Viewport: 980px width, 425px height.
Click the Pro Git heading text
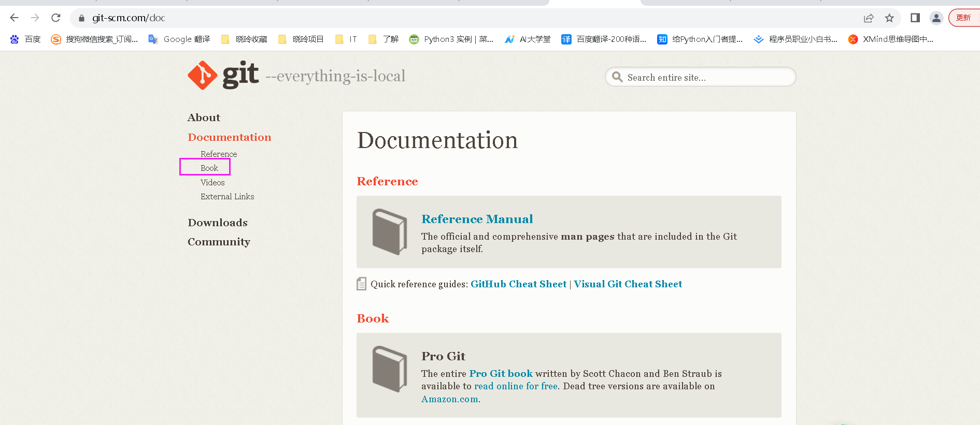444,356
